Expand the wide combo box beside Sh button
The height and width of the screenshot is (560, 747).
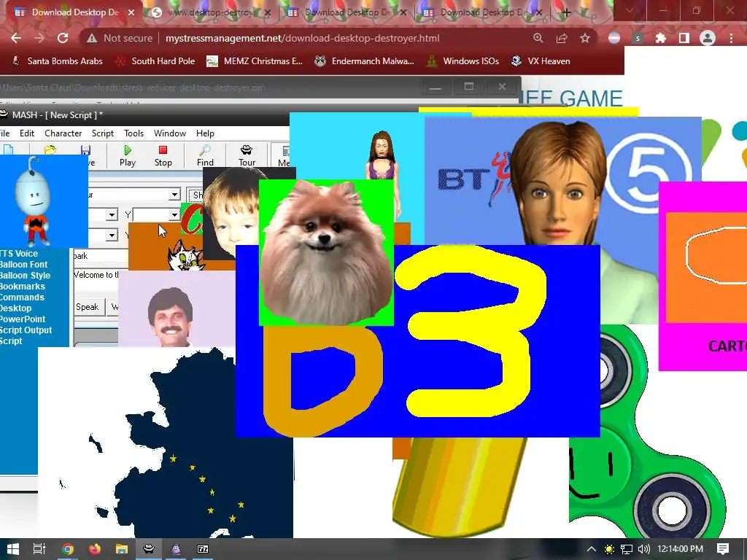coord(174,194)
